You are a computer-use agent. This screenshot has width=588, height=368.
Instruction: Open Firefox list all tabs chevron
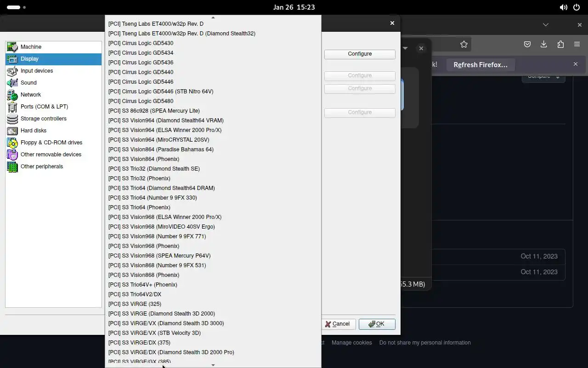(546, 24)
